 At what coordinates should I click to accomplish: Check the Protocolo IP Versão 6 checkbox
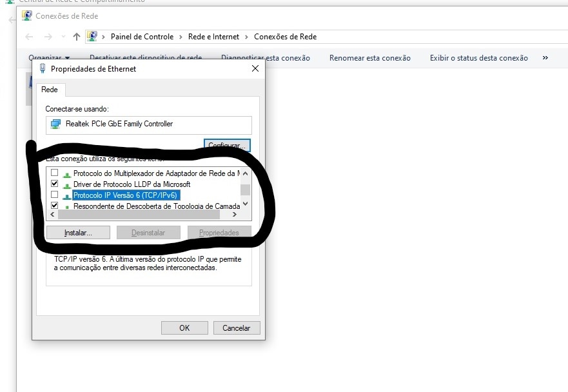coord(54,195)
